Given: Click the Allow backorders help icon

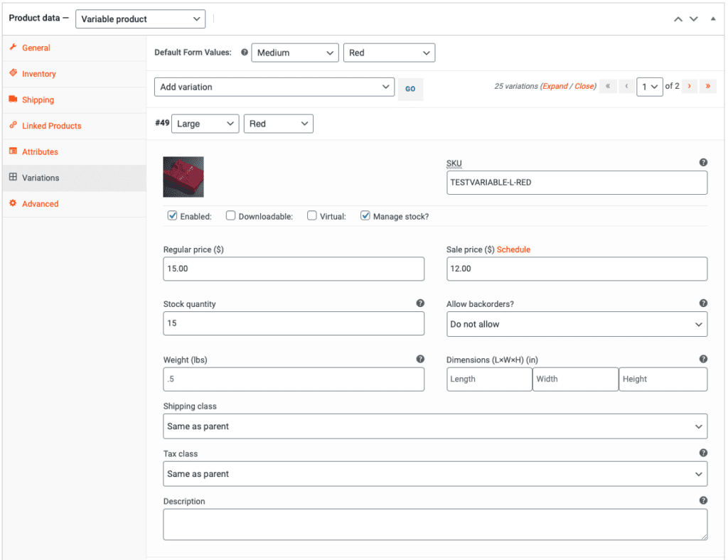Looking at the screenshot, I should click(x=703, y=303).
